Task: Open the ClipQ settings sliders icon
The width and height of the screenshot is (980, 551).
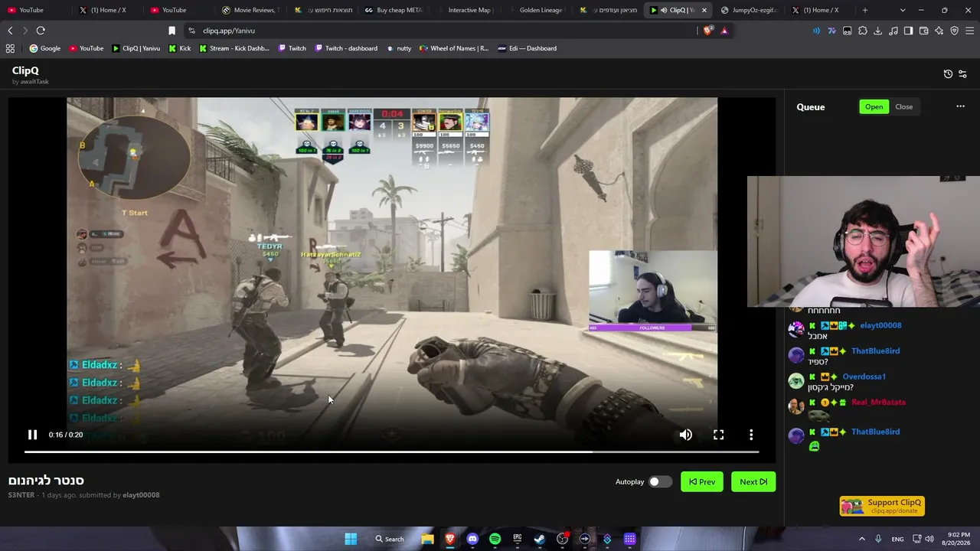Action: coord(962,74)
